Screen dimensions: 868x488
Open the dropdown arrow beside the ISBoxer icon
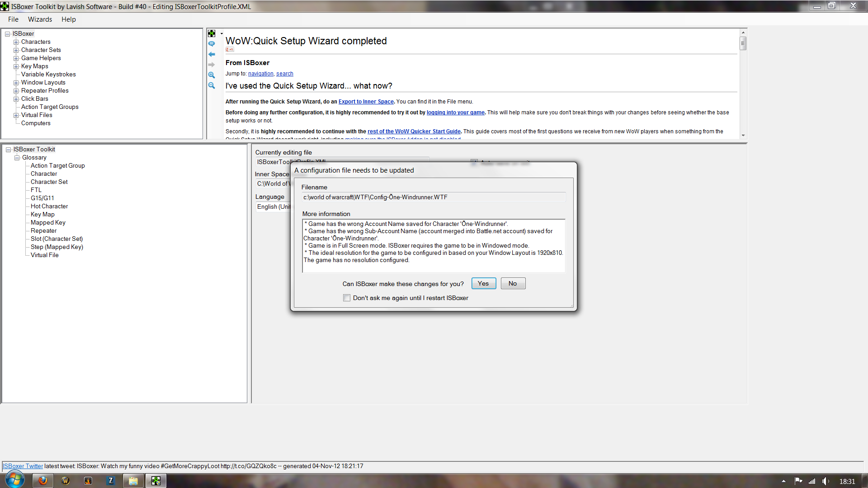coord(222,34)
